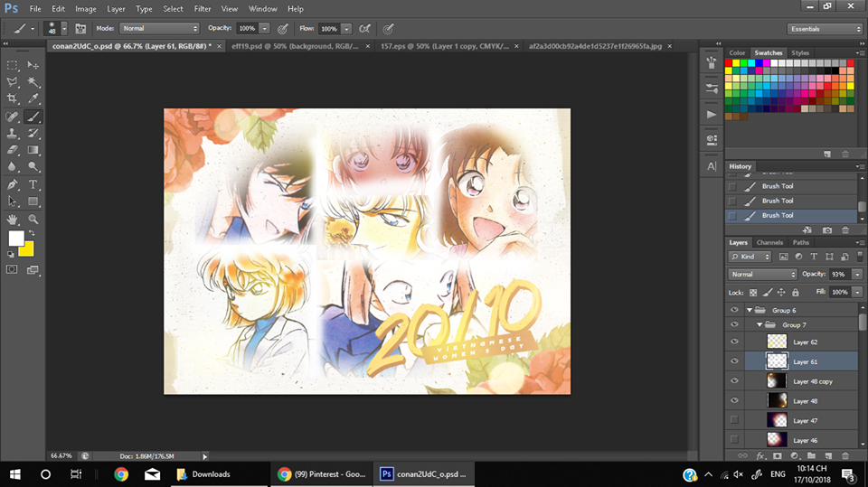Select last Brush Tool history state
Screen dimensions: 868x487
tap(792, 215)
